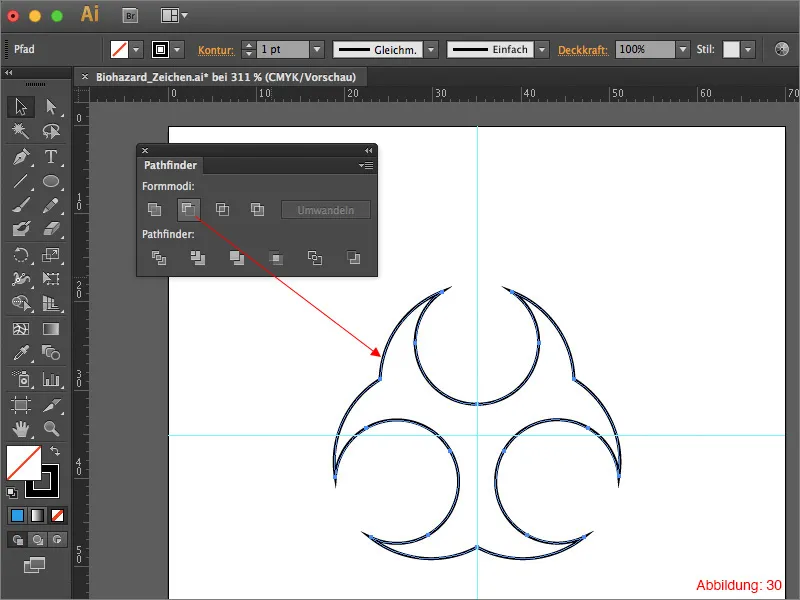
Task: Activate the Type tool
Action: [x=51, y=157]
